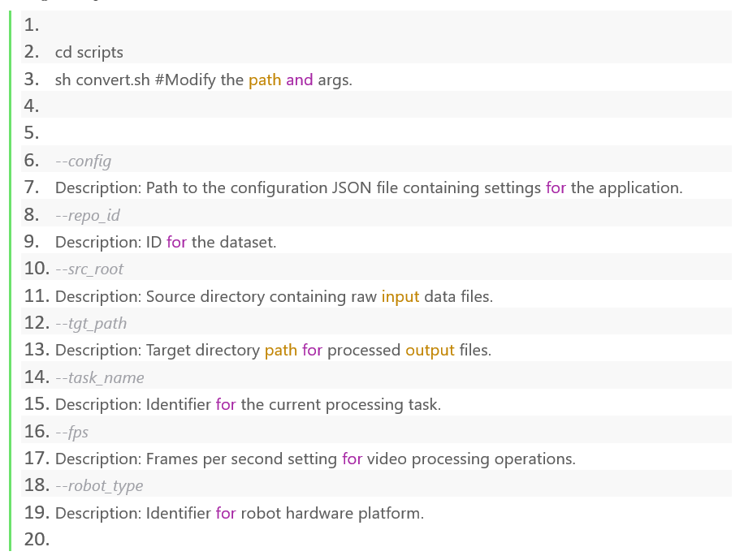The image size is (744, 560).
Task: Click the highlighted word 'output' on line 13
Action: 430,351
